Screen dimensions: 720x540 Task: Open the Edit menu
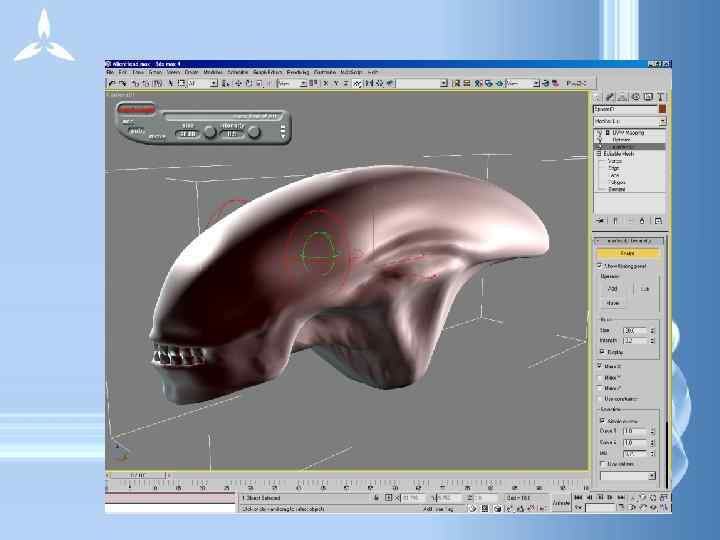pos(123,72)
